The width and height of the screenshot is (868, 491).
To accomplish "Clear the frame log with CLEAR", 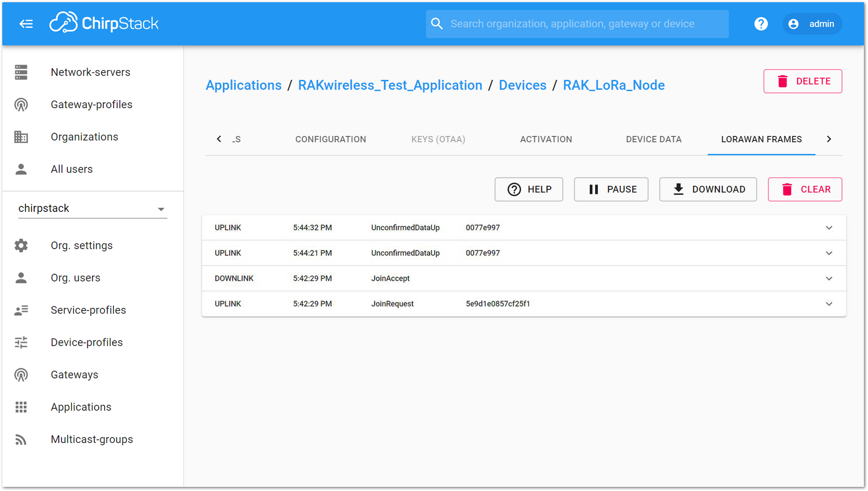I will [x=805, y=190].
